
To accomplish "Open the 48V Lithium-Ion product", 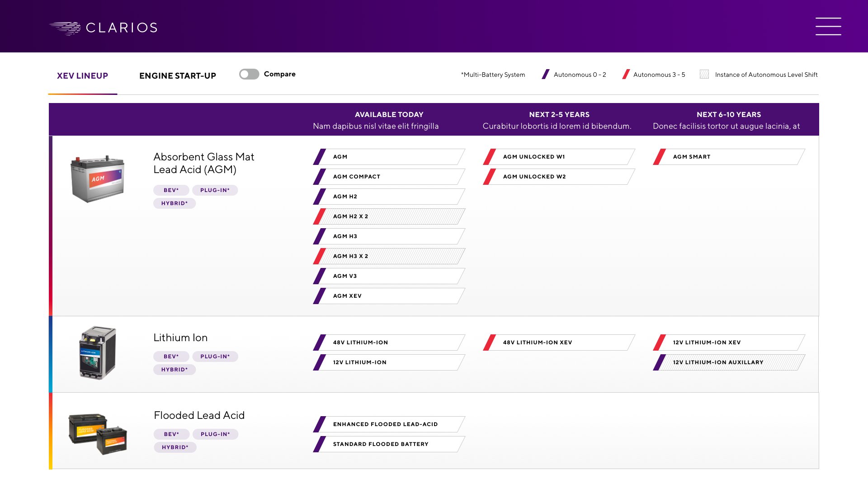I will [x=389, y=343].
